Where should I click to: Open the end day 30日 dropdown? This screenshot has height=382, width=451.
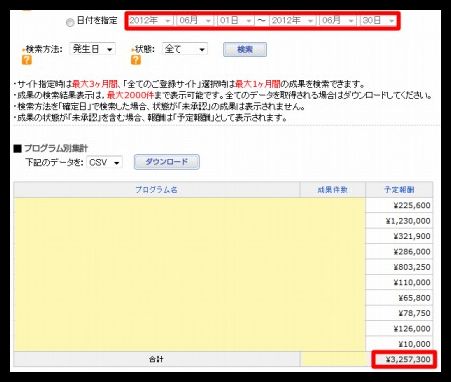coord(378,21)
